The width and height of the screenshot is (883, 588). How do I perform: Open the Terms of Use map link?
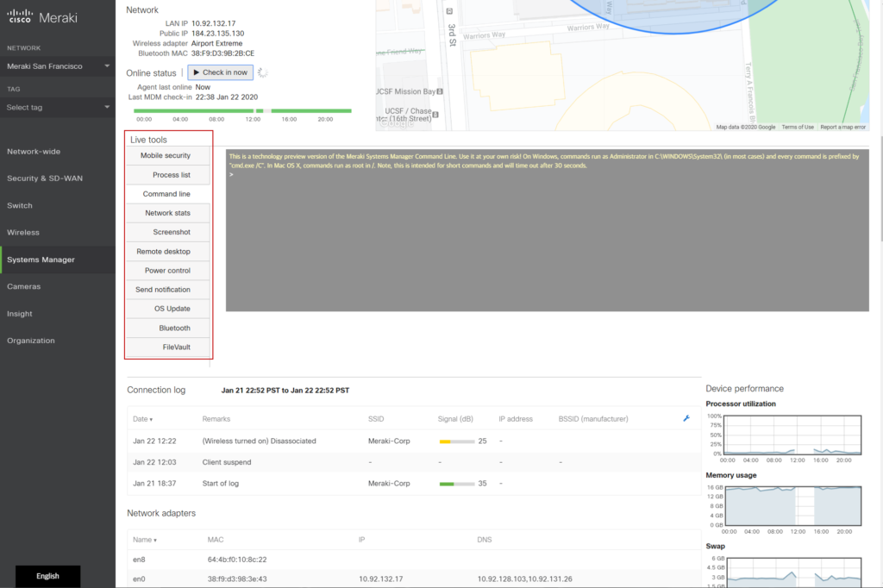(797, 127)
